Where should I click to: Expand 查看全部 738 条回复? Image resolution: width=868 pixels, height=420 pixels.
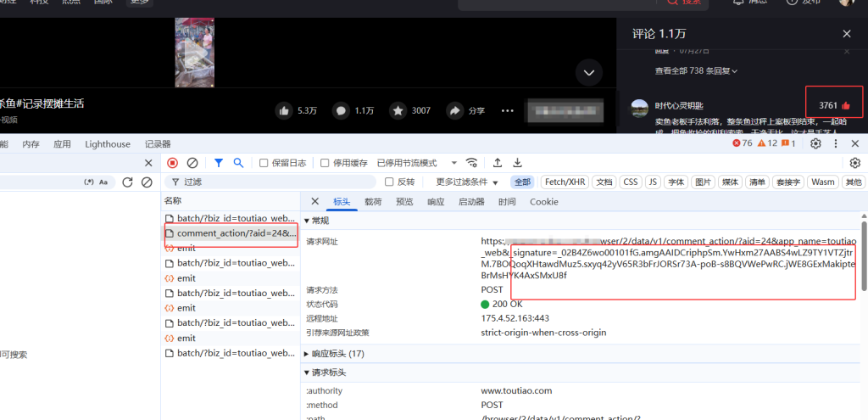coord(697,71)
